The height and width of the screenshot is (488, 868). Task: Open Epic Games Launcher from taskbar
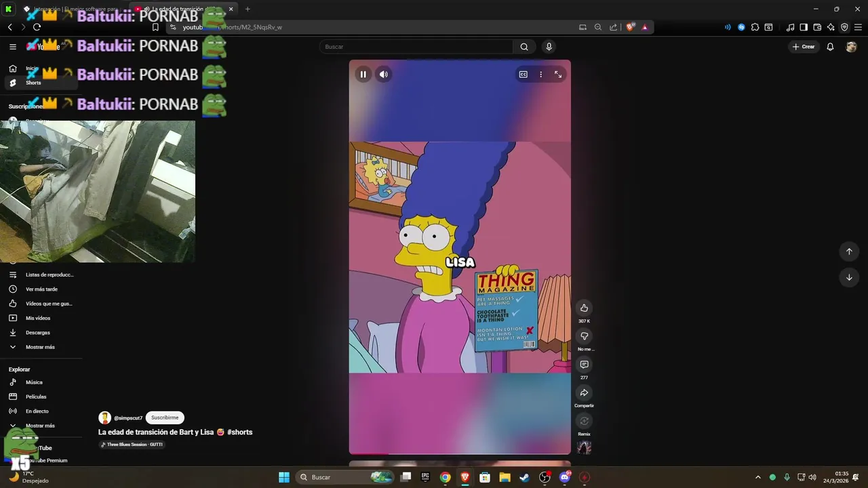click(425, 477)
